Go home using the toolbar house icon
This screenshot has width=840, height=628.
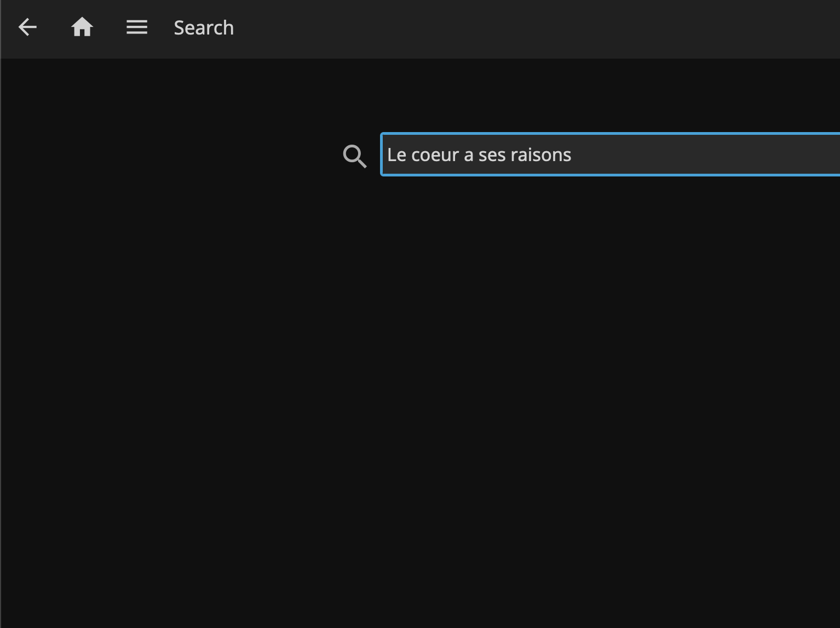[x=82, y=27]
